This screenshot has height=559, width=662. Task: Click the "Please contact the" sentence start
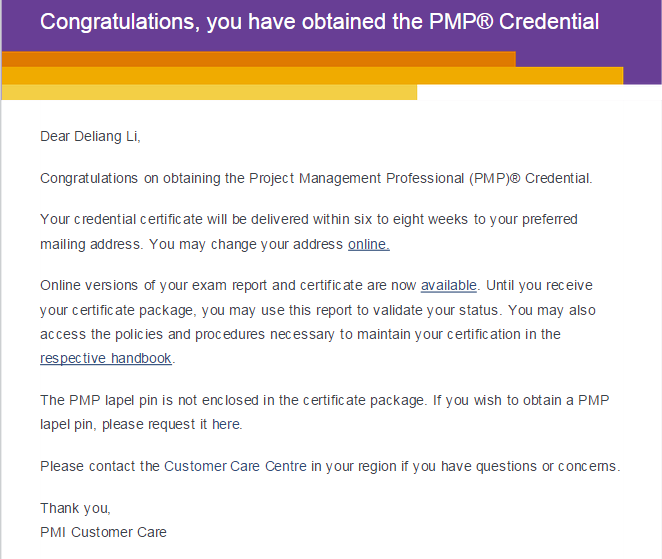[x=100, y=466]
